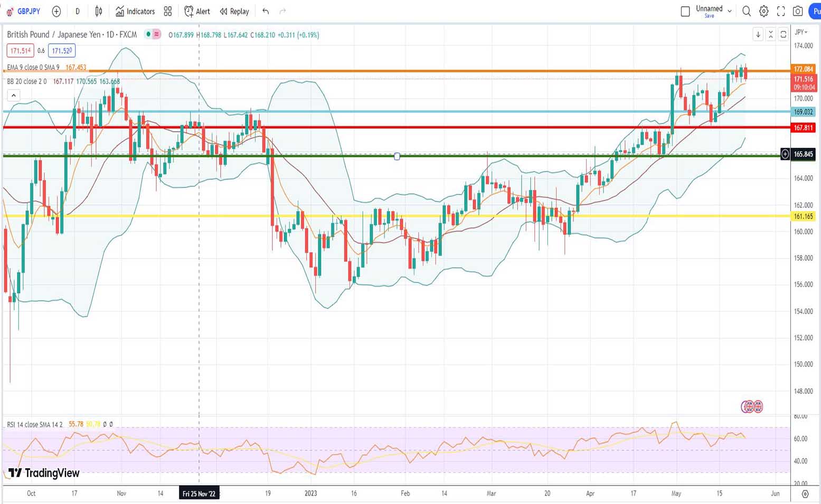Open the quick search magnifier
The image size is (821, 504).
tap(746, 11)
